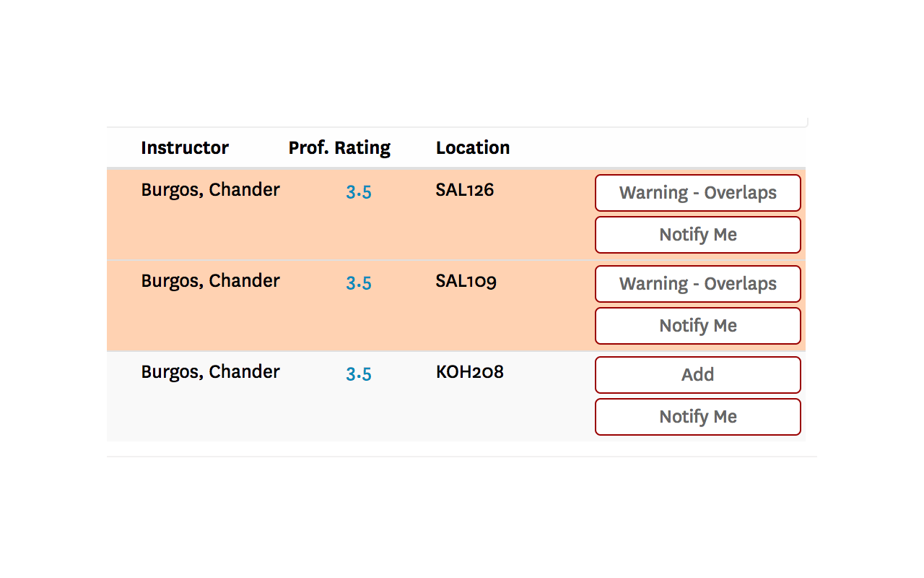The width and height of the screenshot is (924, 578).
Task: Click Notify Me for the SAL126 section
Action: pyautogui.click(x=697, y=235)
